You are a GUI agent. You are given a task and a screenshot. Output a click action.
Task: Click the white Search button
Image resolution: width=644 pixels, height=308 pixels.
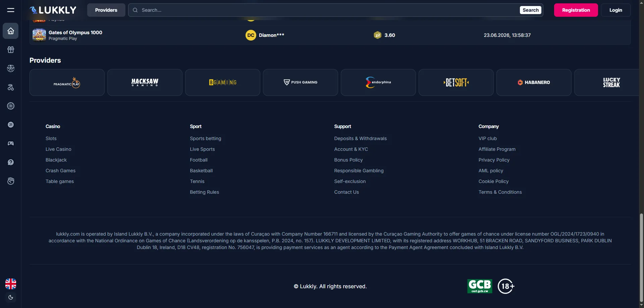(x=531, y=10)
